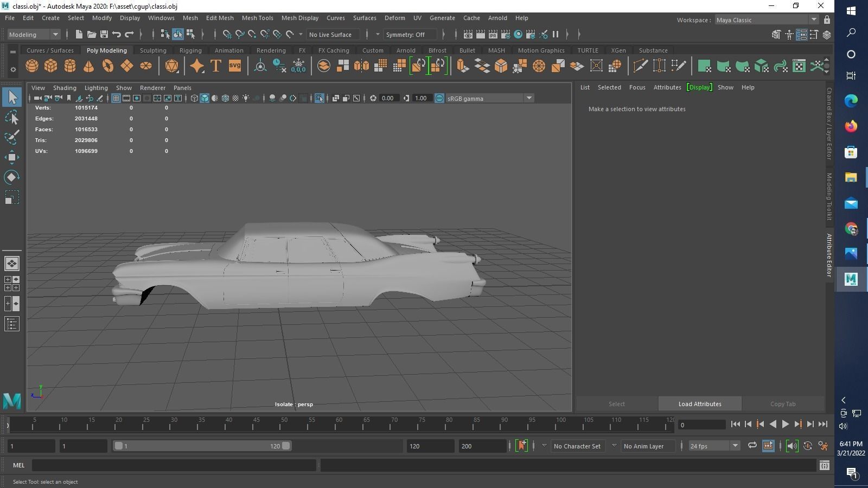The height and width of the screenshot is (488, 868).
Task: Click the MEL command input field
Action: click(x=174, y=465)
